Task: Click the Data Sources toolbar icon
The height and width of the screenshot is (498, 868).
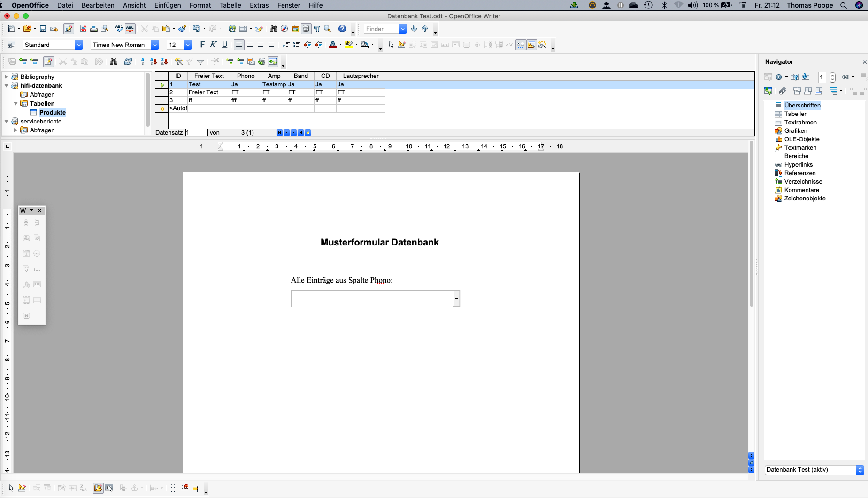Action: click(x=306, y=29)
